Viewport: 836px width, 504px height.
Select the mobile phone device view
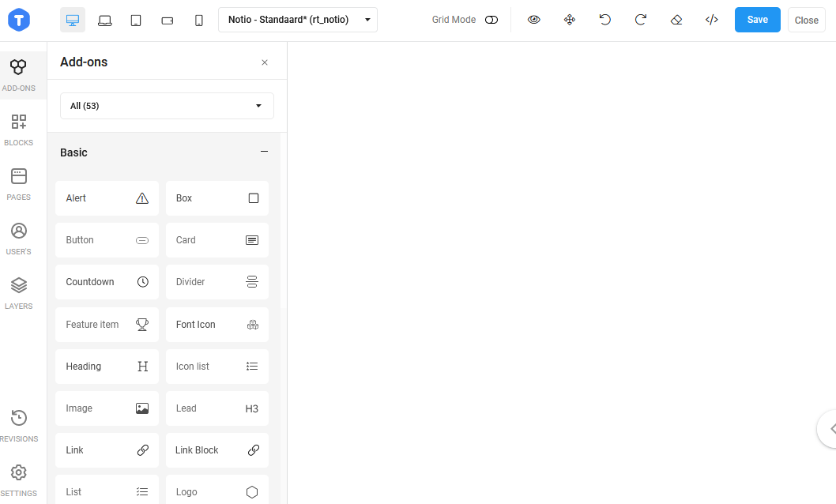(x=199, y=21)
